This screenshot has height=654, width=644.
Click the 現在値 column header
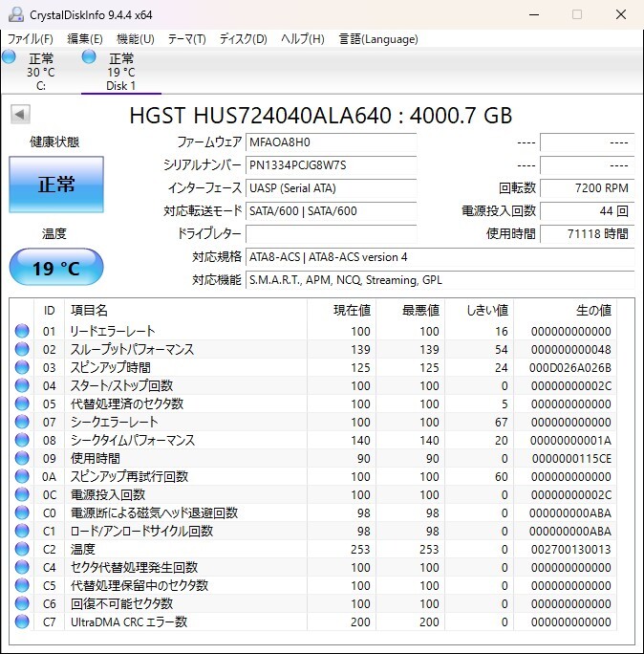coord(341,311)
